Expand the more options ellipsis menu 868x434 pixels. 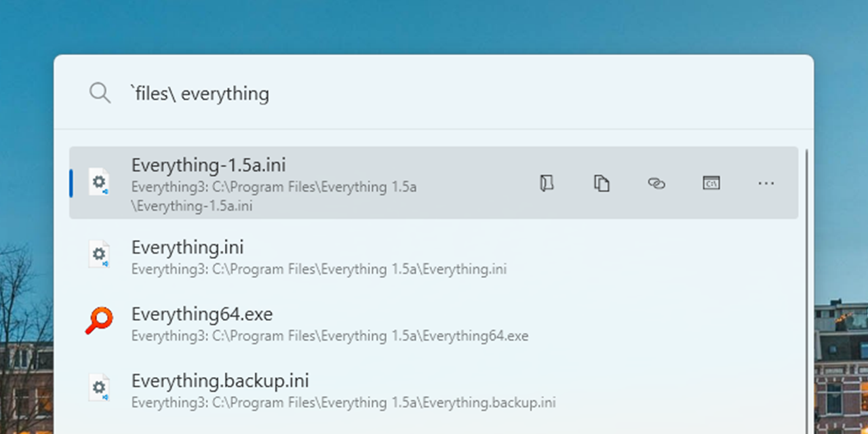point(766,183)
